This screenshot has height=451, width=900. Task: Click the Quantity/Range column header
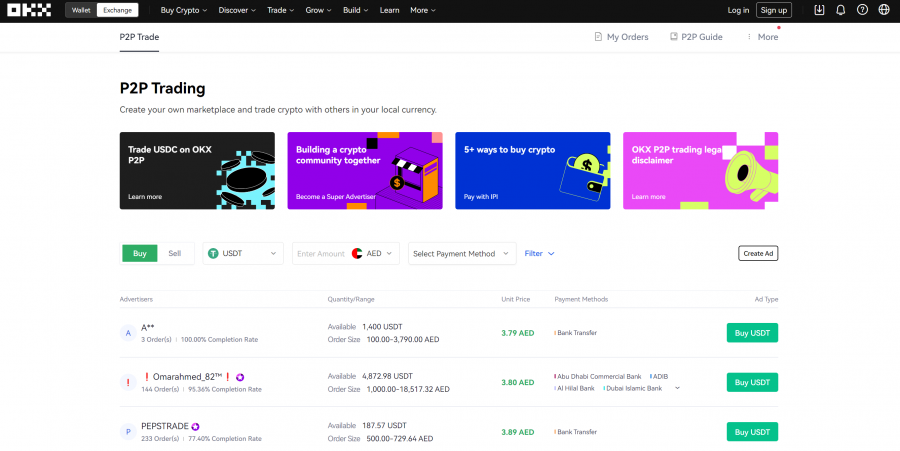(x=351, y=300)
